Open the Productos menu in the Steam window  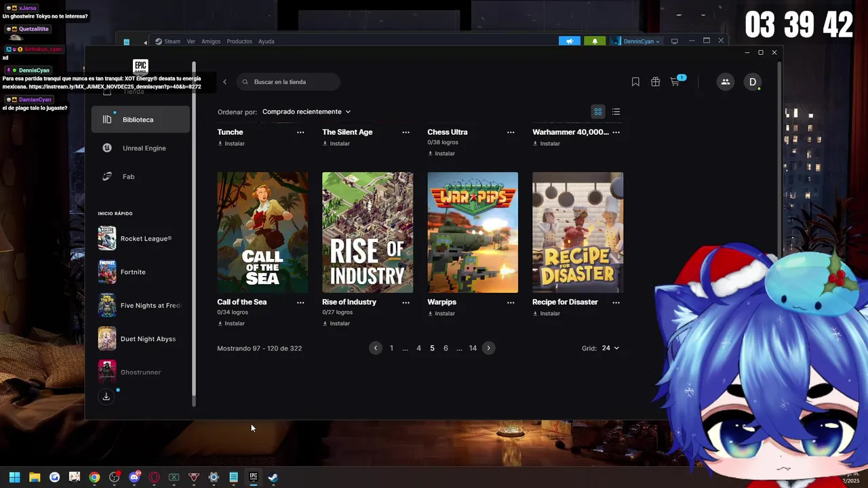pos(239,41)
